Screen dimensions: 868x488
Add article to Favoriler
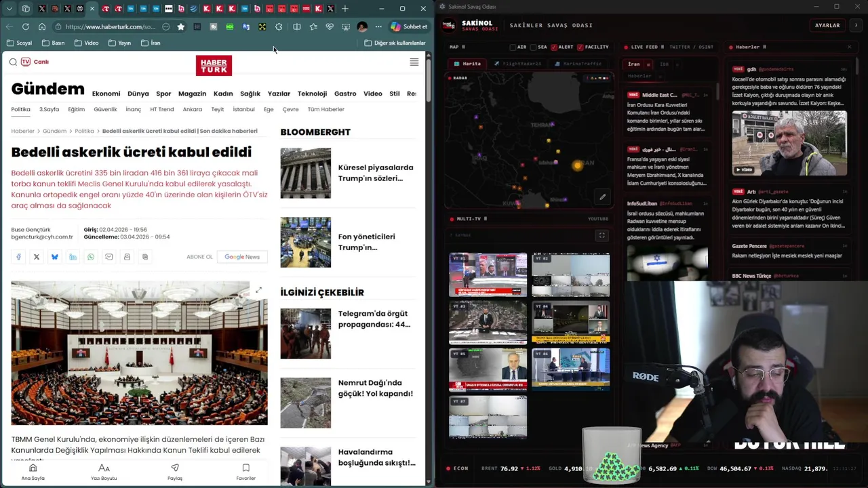point(245,472)
